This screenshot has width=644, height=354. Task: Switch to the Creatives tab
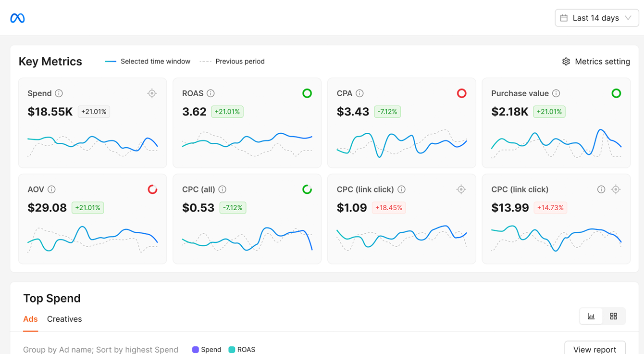pos(64,319)
